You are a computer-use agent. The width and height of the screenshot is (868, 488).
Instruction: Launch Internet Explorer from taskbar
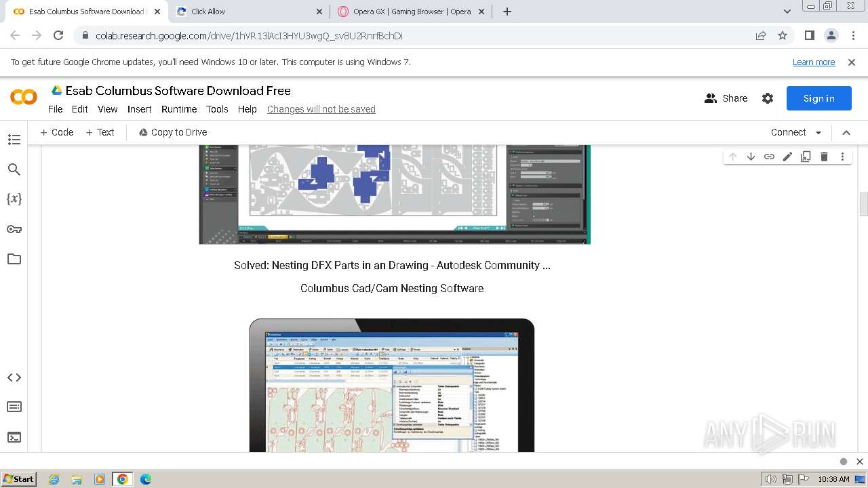point(54,479)
